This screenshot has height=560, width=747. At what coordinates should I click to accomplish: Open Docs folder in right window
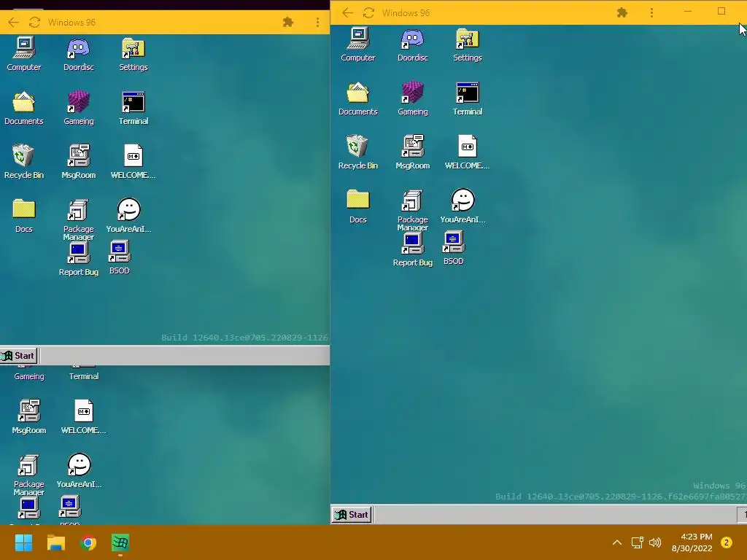[357, 206]
